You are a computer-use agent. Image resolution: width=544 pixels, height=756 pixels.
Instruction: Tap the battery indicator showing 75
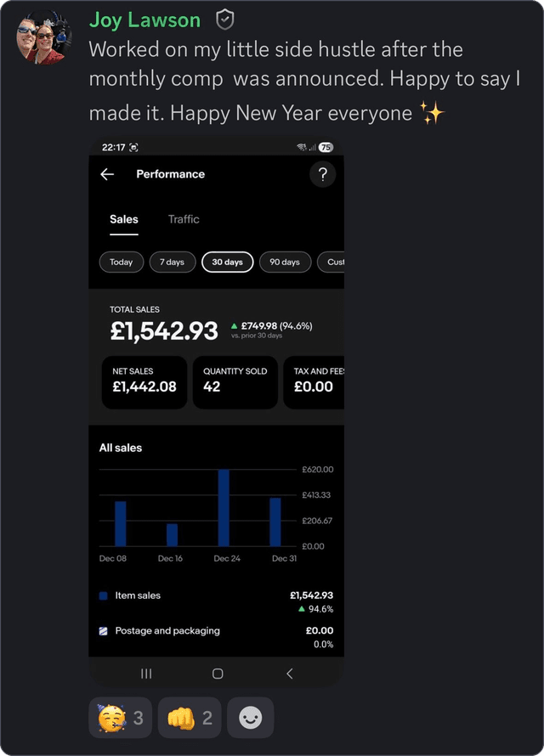click(326, 145)
